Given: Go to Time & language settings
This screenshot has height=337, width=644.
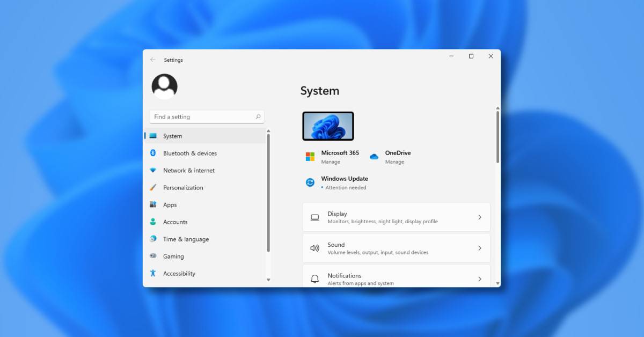Looking at the screenshot, I should (x=186, y=239).
